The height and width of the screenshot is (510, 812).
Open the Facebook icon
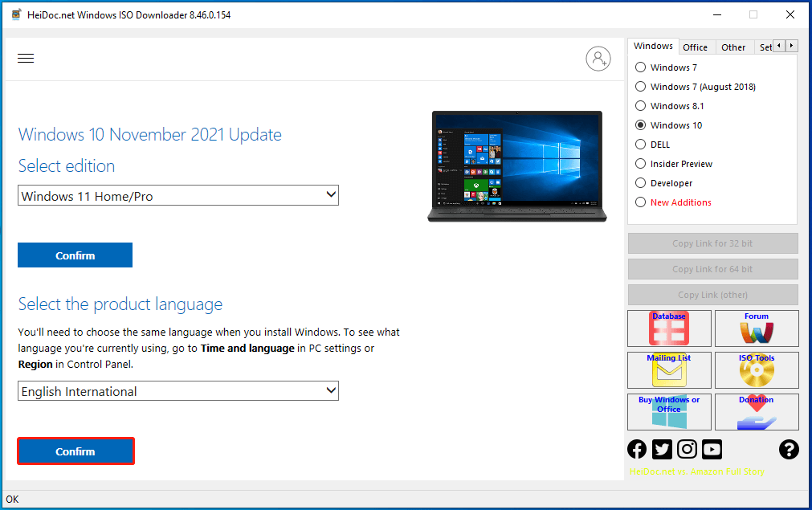coord(636,449)
